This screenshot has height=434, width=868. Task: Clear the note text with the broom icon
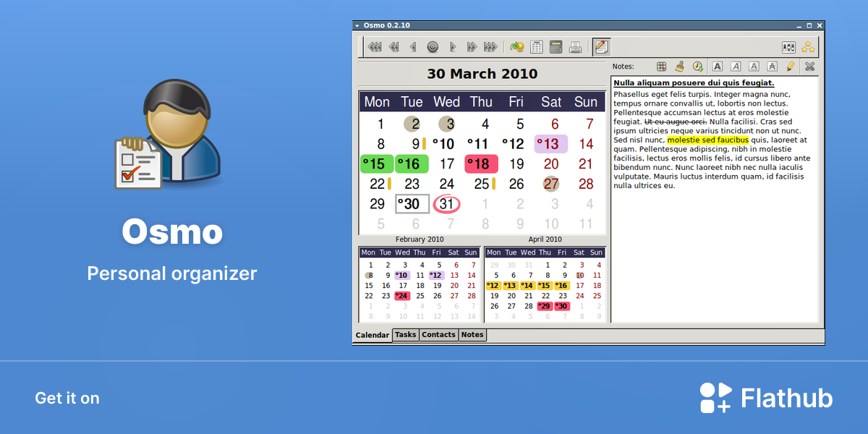(679, 67)
